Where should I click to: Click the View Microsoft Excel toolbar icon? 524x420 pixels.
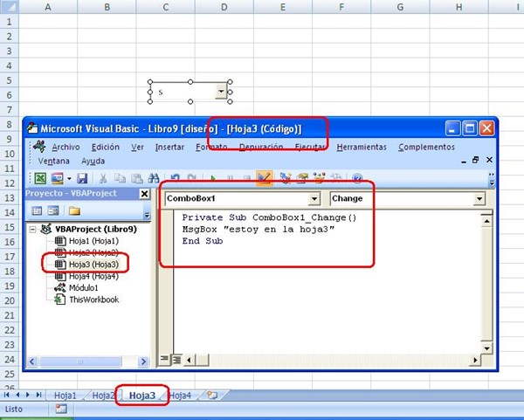[x=40, y=178]
